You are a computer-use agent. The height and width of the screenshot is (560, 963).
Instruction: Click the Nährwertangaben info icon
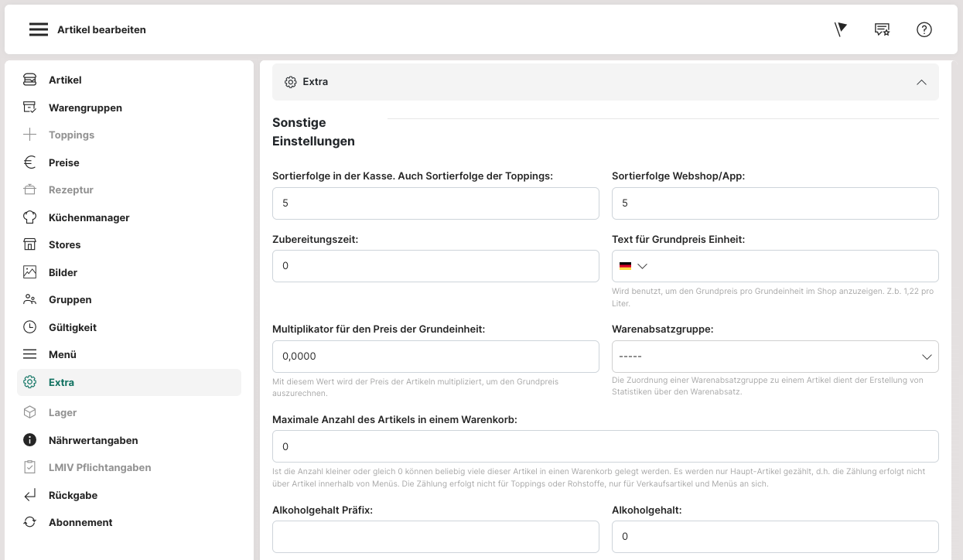point(30,440)
